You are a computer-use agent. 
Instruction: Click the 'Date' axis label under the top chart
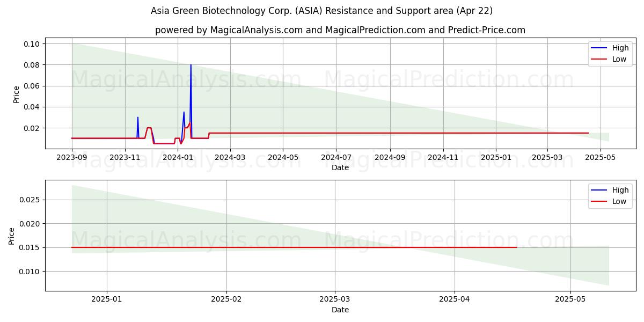pos(340,167)
